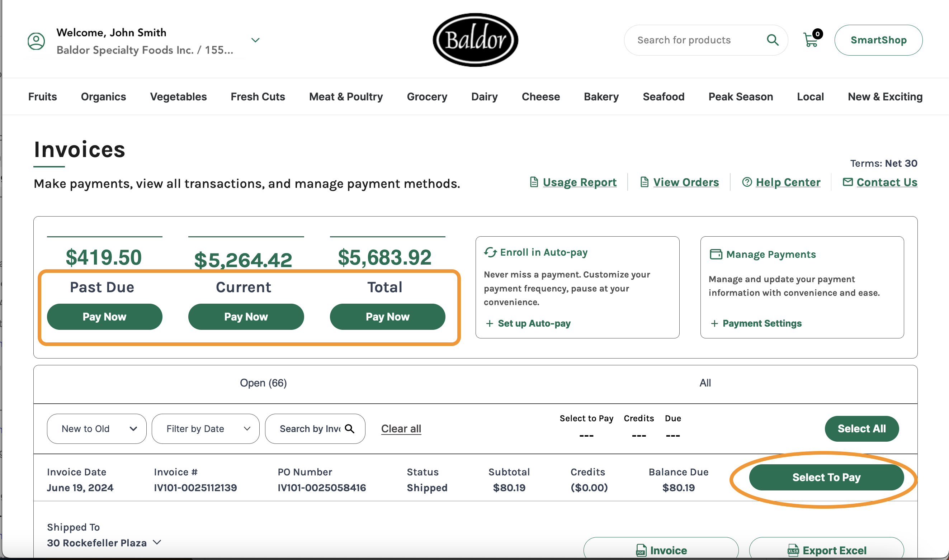
Task: Open the Bakery category menu
Action: click(x=601, y=96)
